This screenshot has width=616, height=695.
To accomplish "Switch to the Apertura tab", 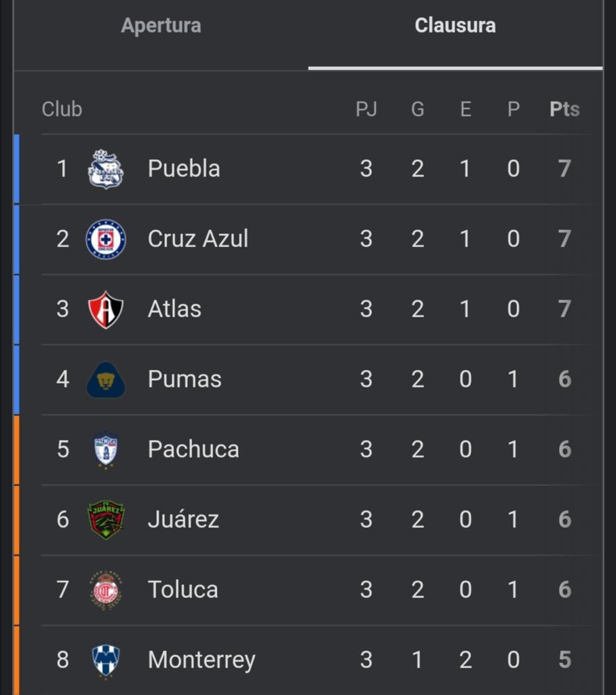I will point(161,26).
